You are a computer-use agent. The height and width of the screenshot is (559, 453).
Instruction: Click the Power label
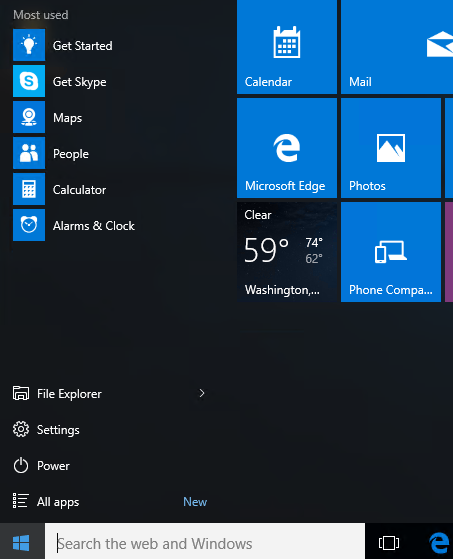(53, 466)
